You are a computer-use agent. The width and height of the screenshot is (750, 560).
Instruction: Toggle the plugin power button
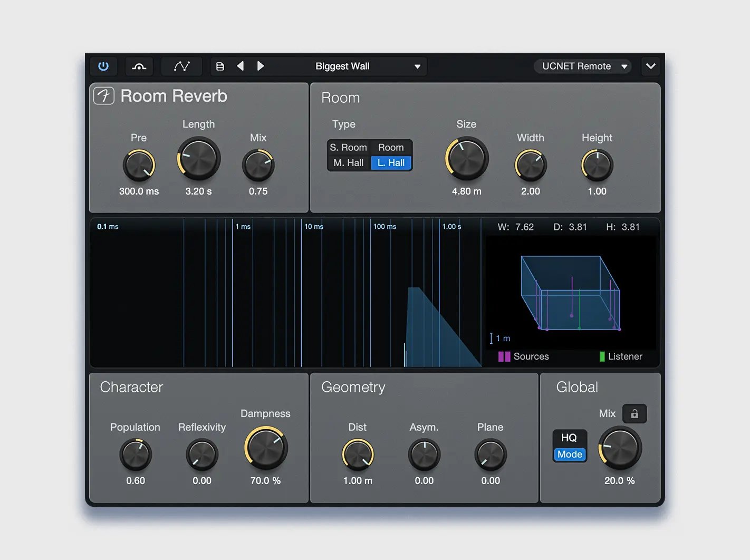click(103, 66)
